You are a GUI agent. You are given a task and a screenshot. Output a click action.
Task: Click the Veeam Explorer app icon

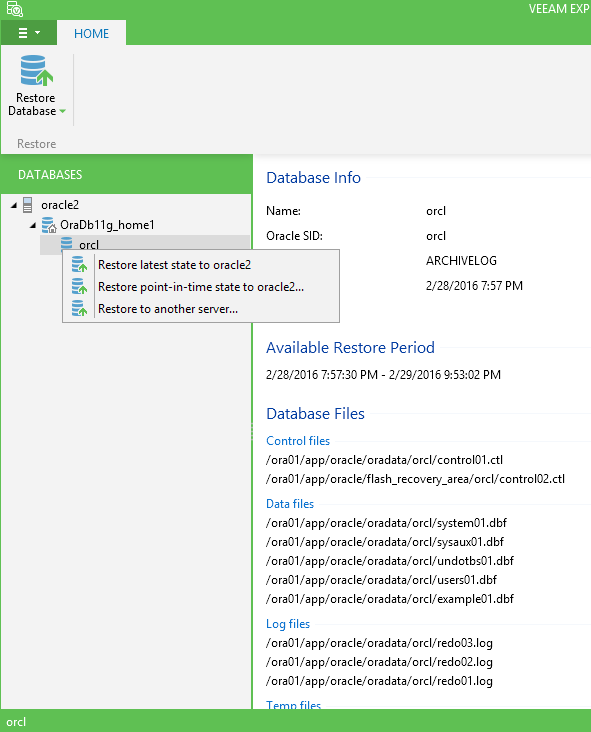(14, 9)
